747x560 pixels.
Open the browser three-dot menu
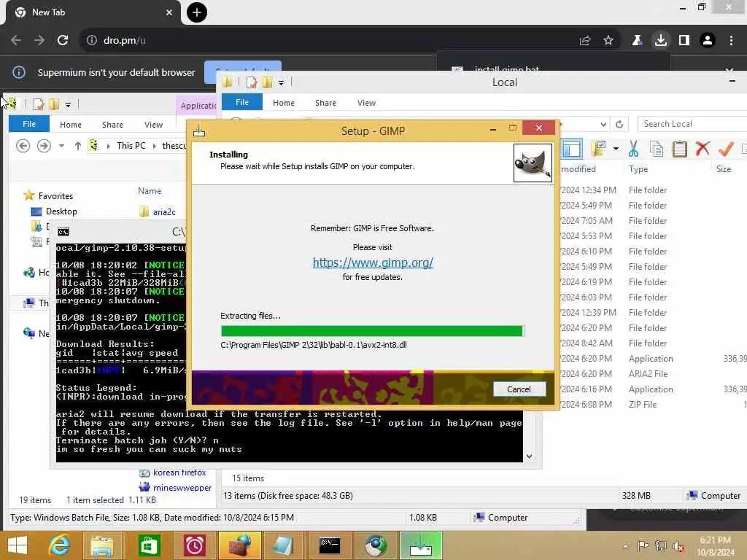pyautogui.click(x=731, y=41)
